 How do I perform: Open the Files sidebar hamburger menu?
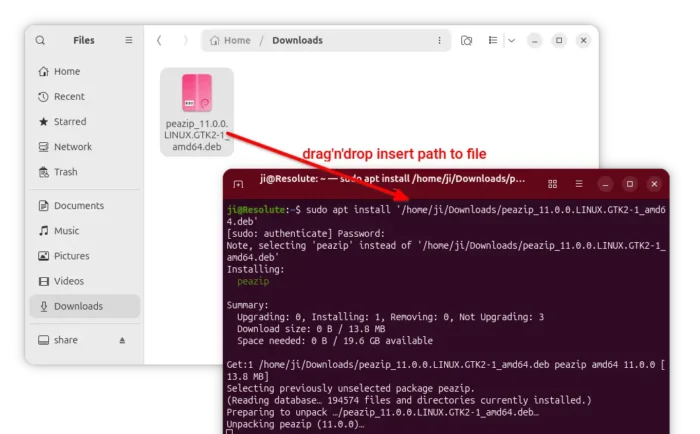point(128,41)
